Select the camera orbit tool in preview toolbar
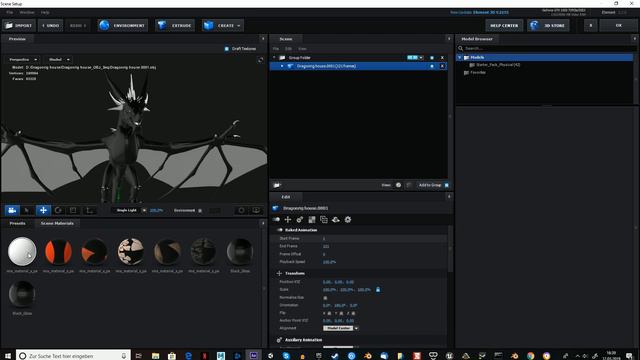The width and height of the screenshot is (640, 360). coord(12,210)
